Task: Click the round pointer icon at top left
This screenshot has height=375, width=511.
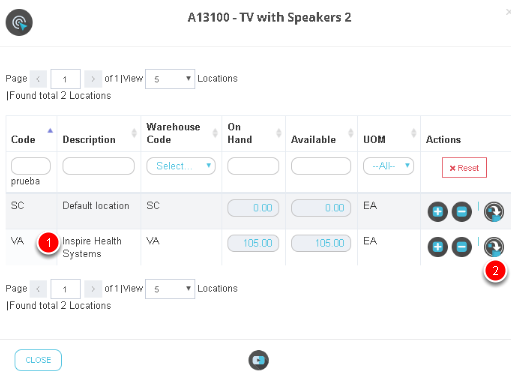Action: click(19, 23)
